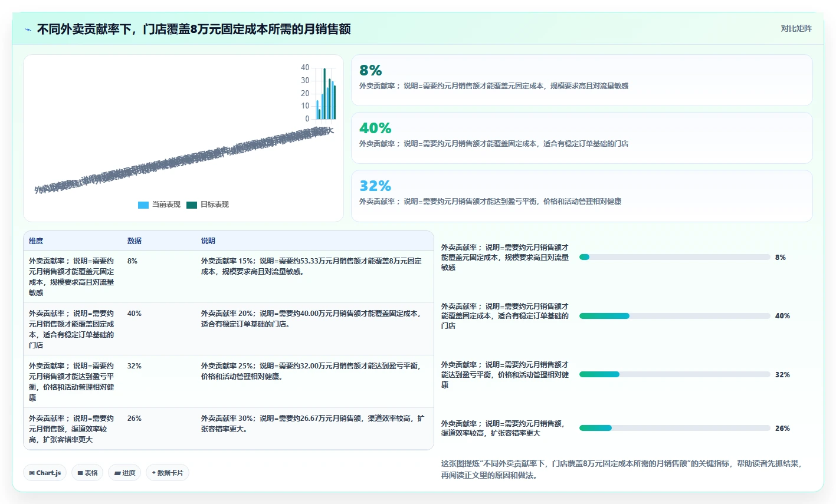
Task: Click the progress bar showing 8%
Action: (x=675, y=257)
